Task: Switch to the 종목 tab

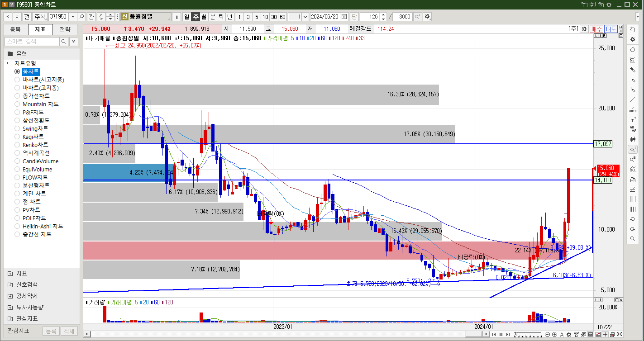Action: 15,30
